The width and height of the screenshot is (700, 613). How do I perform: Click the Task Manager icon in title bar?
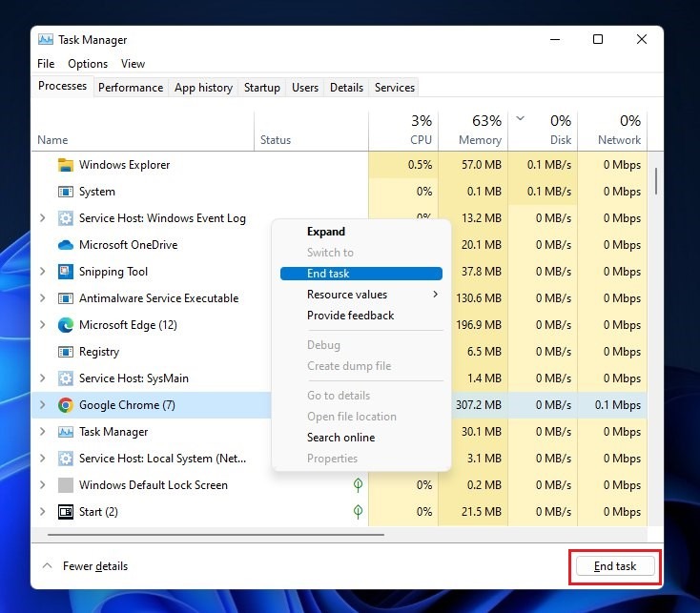[x=45, y=40]
